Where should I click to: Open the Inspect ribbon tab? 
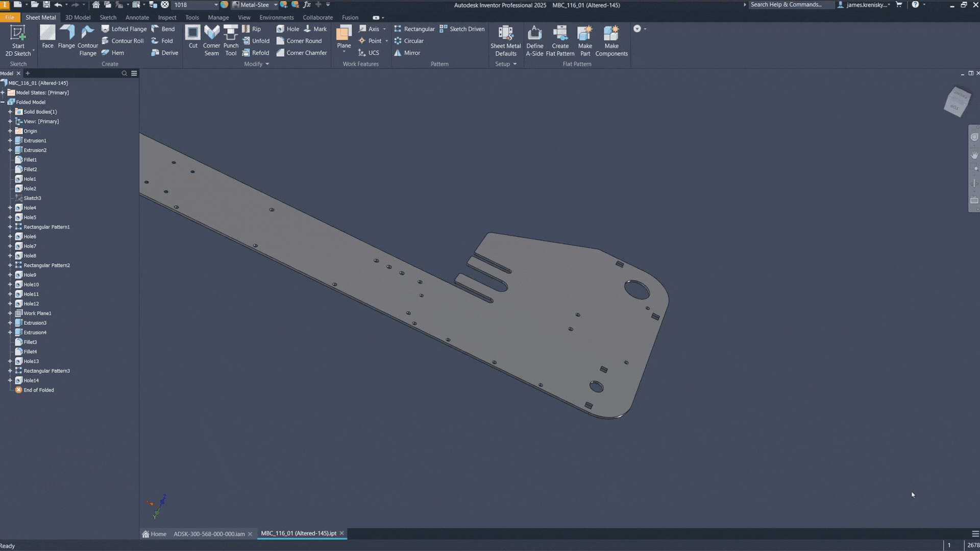coord(167,17)
